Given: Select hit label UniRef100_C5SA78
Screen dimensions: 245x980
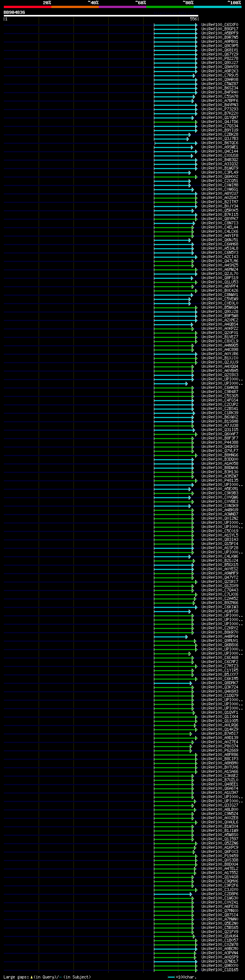Looking at the screenshot, I should [x=220, y=97].
